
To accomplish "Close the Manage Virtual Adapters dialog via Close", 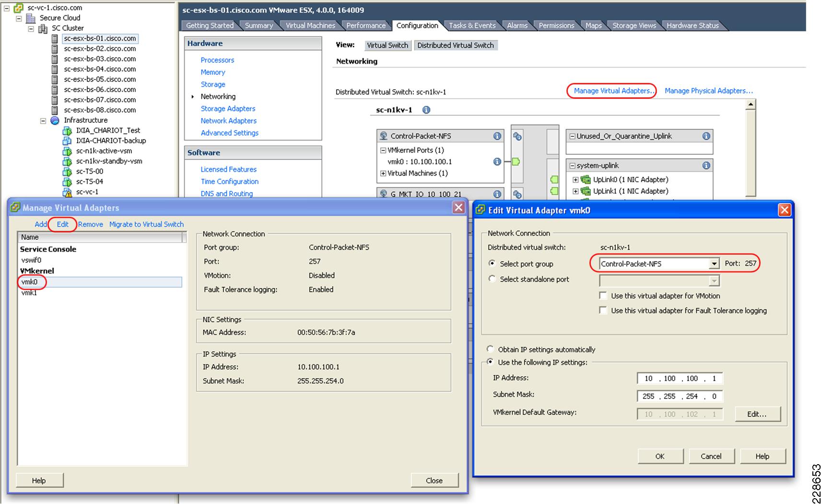I will [x=434, y=480].
